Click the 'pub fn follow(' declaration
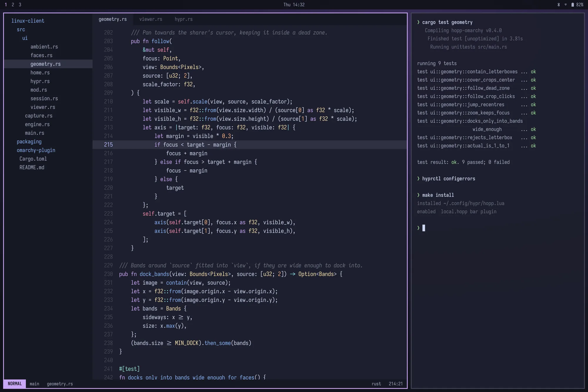 [x=151, y=41]
